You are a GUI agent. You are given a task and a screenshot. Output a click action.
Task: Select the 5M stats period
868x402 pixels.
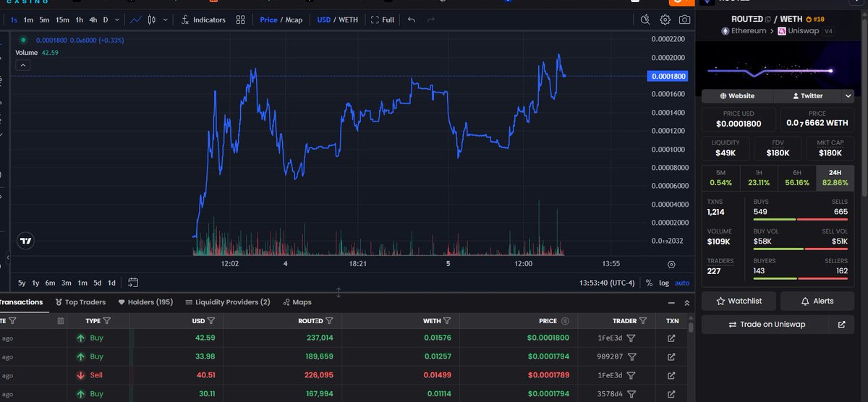point(720,177)
